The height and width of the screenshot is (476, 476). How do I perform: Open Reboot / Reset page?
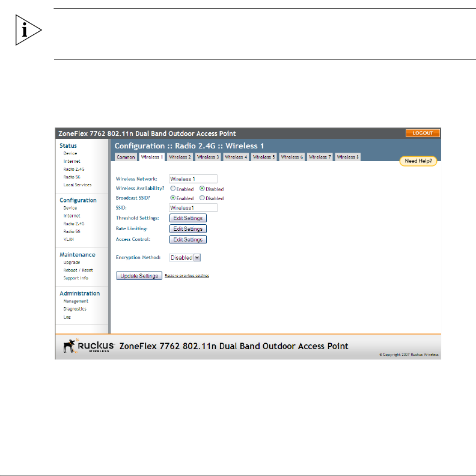coord(78,270)
